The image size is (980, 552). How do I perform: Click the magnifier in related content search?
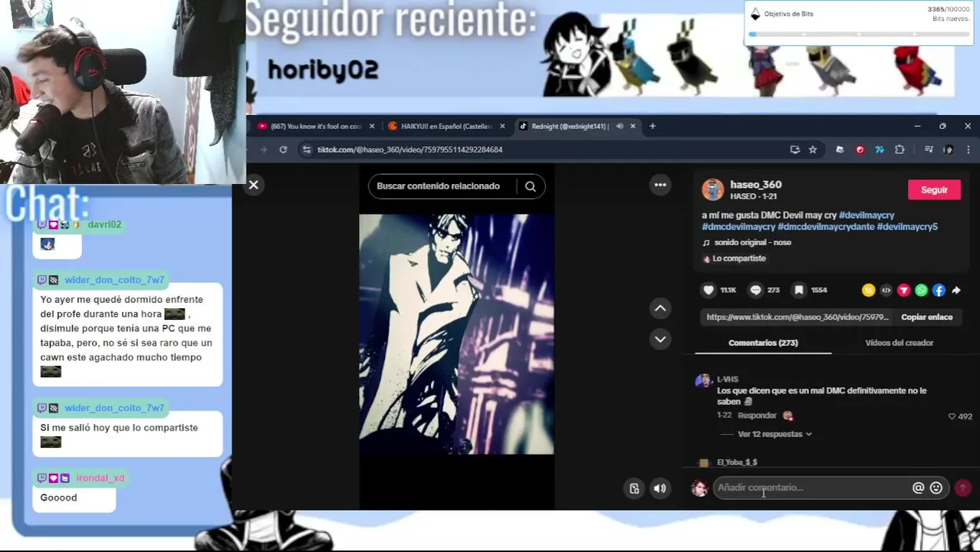[530, 186]
